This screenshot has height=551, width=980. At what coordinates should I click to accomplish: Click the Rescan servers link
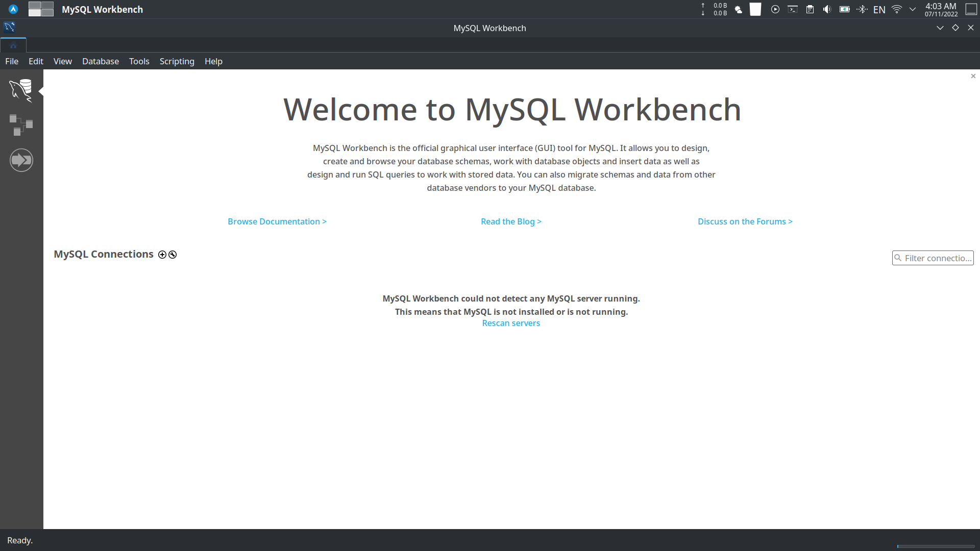point(511,323)
